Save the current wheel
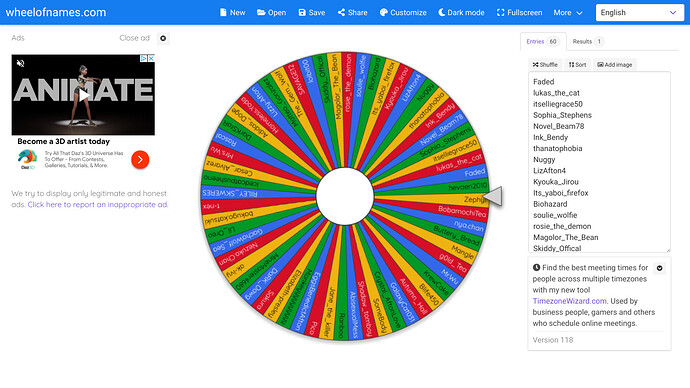 tap(312, 13)
